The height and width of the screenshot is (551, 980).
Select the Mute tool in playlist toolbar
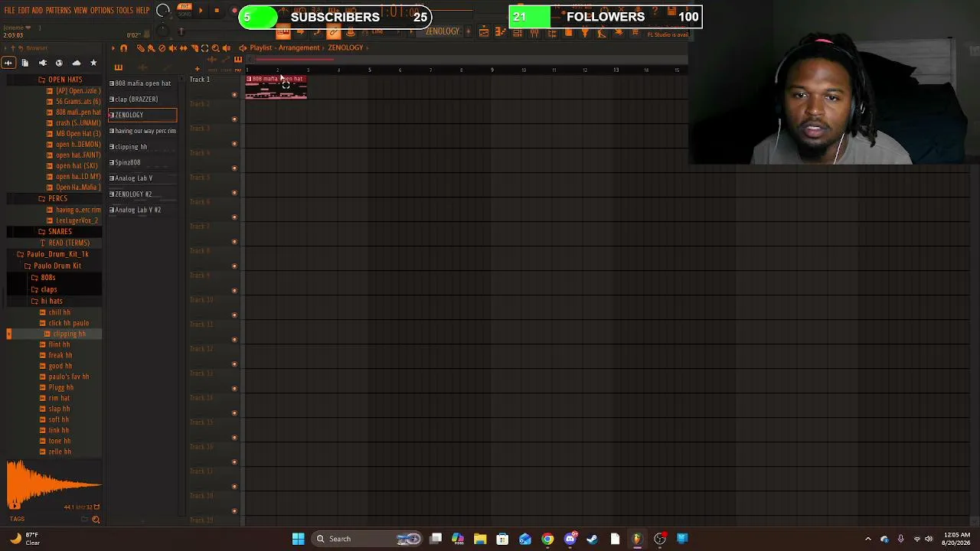click(x=172, y=48)
